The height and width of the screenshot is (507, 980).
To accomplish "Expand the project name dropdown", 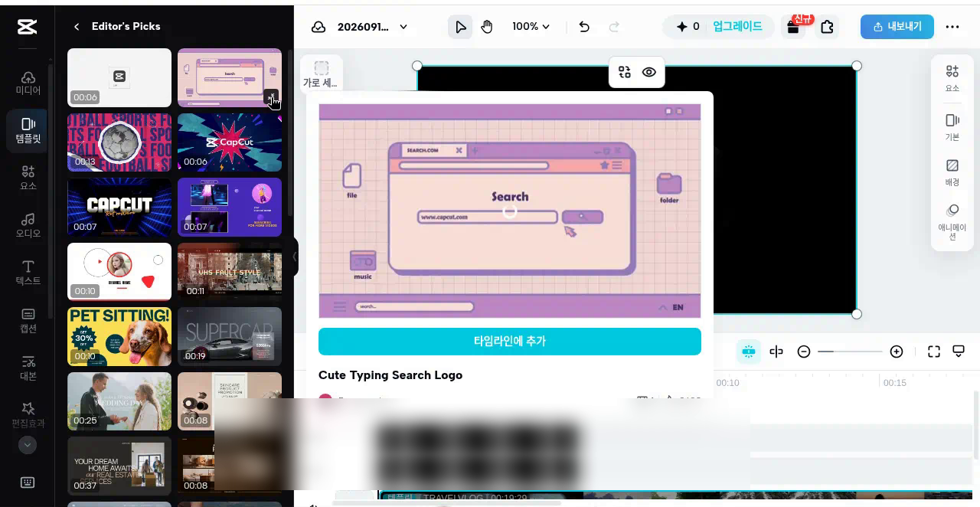I will [403, 27].
